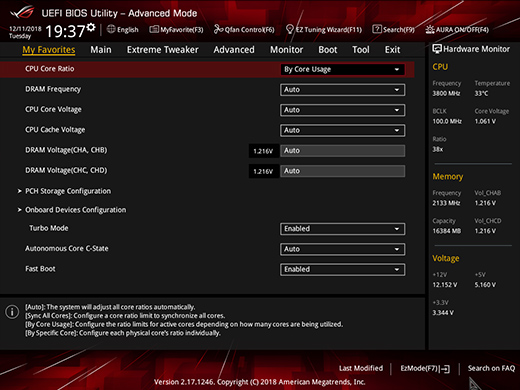Open the CPU Core Ratio dropdown
The image size is (520, 390).
pyautogui.click(x=343, y=69)
